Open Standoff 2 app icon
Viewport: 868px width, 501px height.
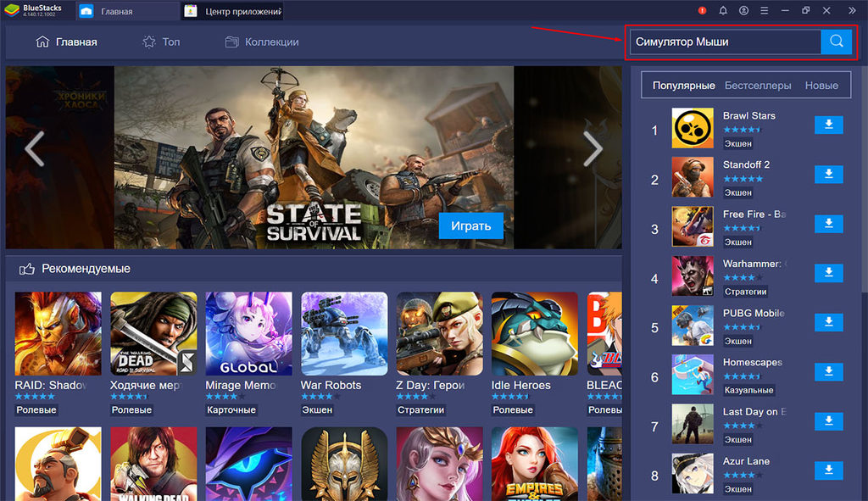point(693,177)
